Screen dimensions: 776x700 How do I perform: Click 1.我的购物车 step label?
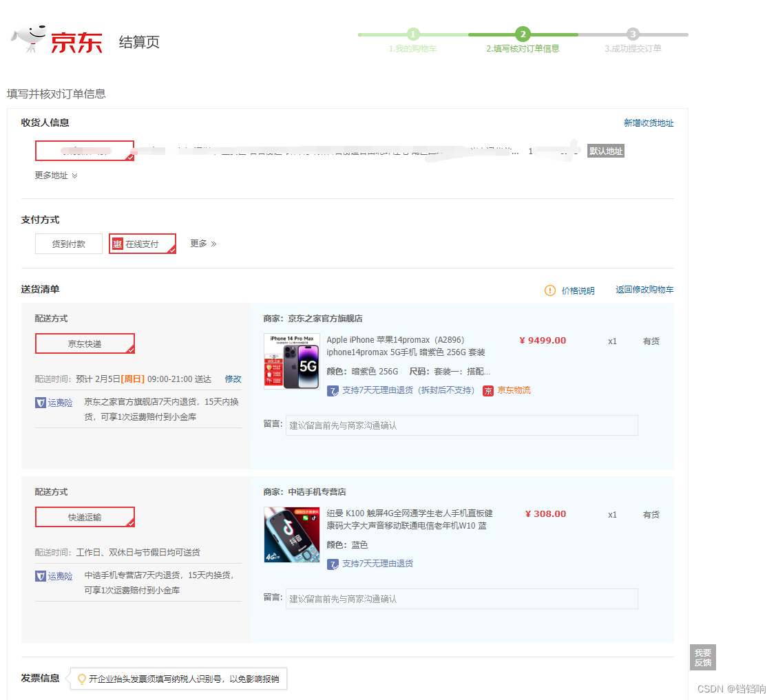click(412, 49)
